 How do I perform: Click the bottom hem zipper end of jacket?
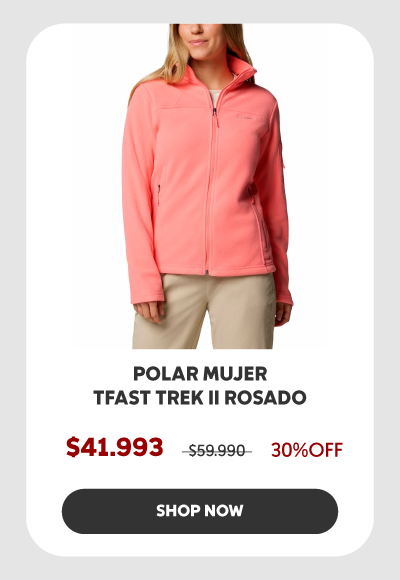click(207, 272)
